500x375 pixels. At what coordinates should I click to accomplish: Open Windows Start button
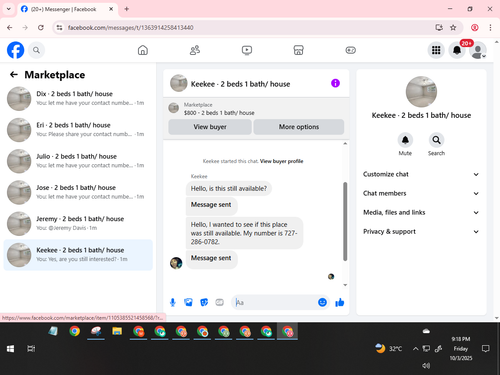[10, 349]
